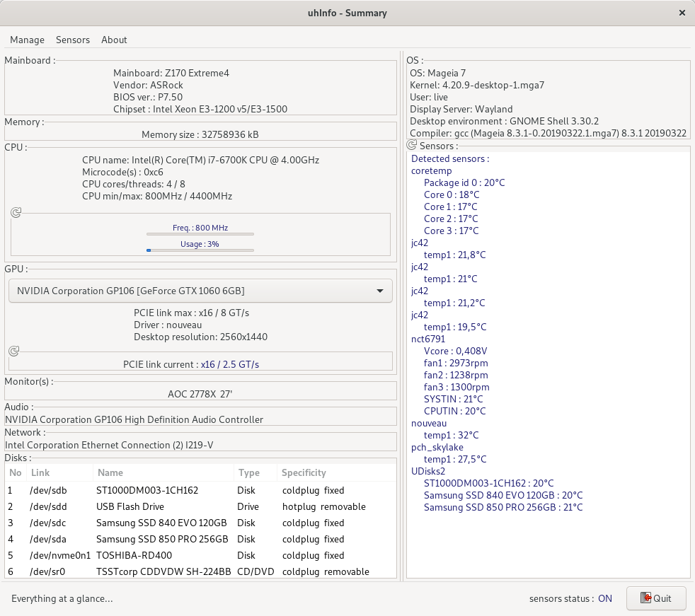The width and height of the screenshot is (695, 616).
Task: Click 'SYSTIN : 21°C' reading
Action: point(454,399)
